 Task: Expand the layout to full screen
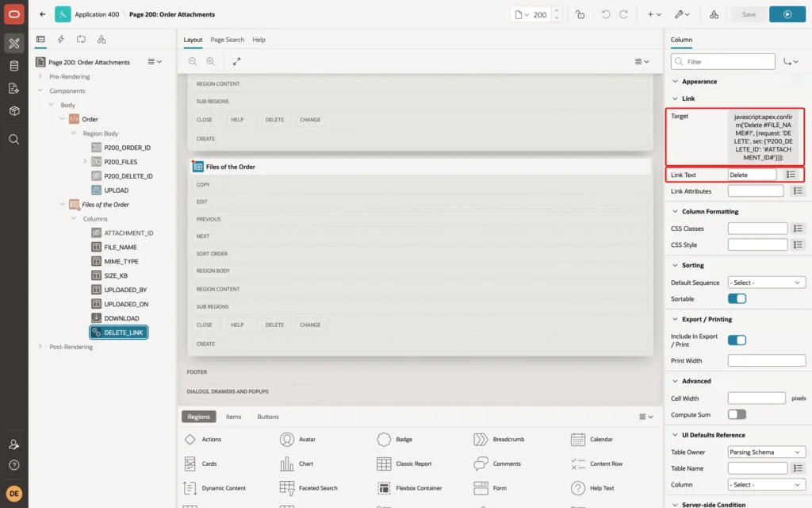[x=236, y=61]
